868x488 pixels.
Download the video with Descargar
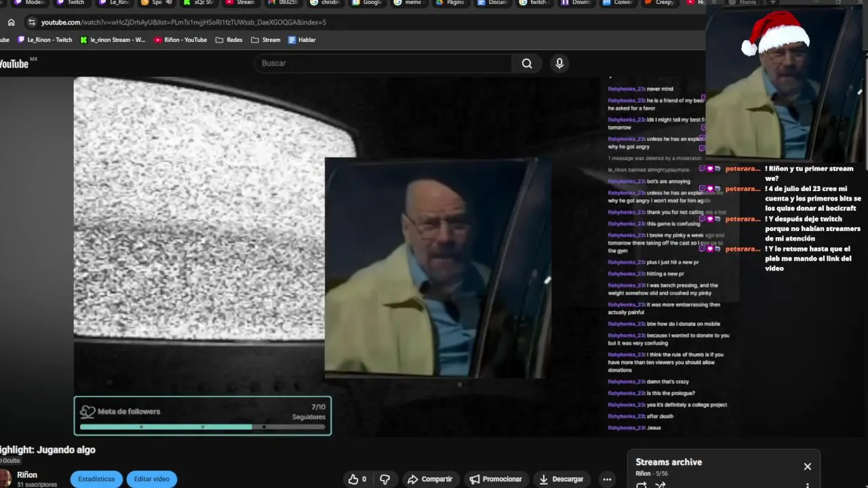coord(561,479)
